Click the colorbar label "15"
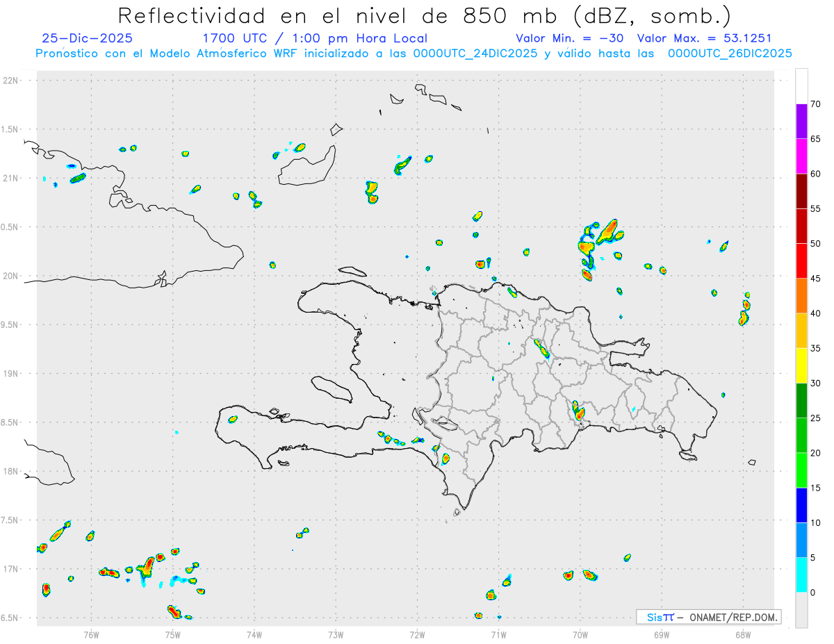The image size is (834, 644). click(x=815, y=488)
